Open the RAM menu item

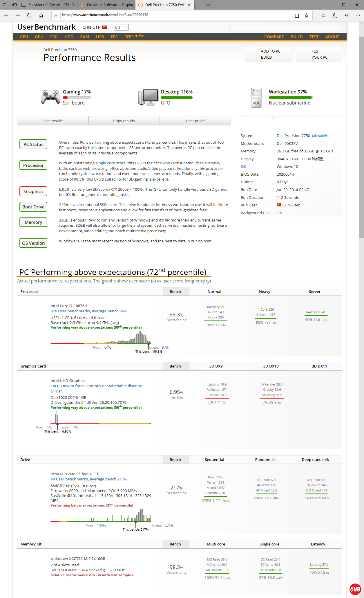click(x=85, y=37)
